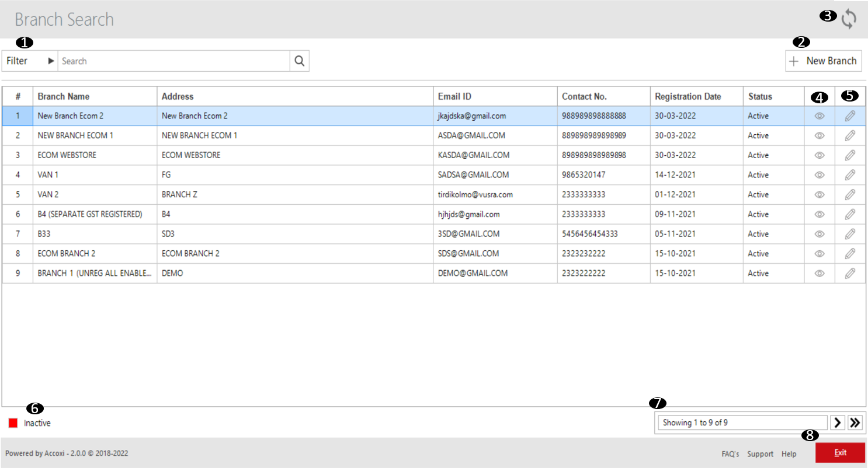Sort by Status column header

[773, 96]
